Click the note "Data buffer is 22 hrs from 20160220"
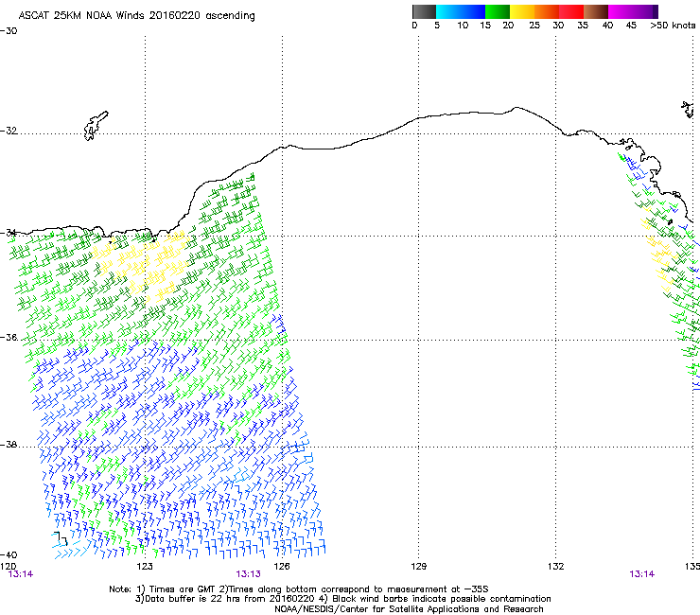 [x=225, y=599]
